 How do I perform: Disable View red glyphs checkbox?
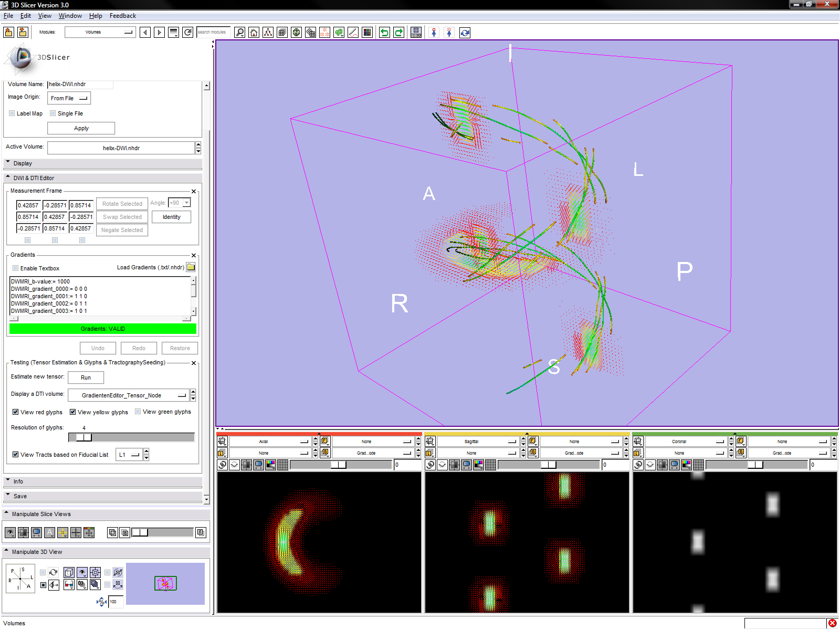pyautogui.click(x=16, y=412)
